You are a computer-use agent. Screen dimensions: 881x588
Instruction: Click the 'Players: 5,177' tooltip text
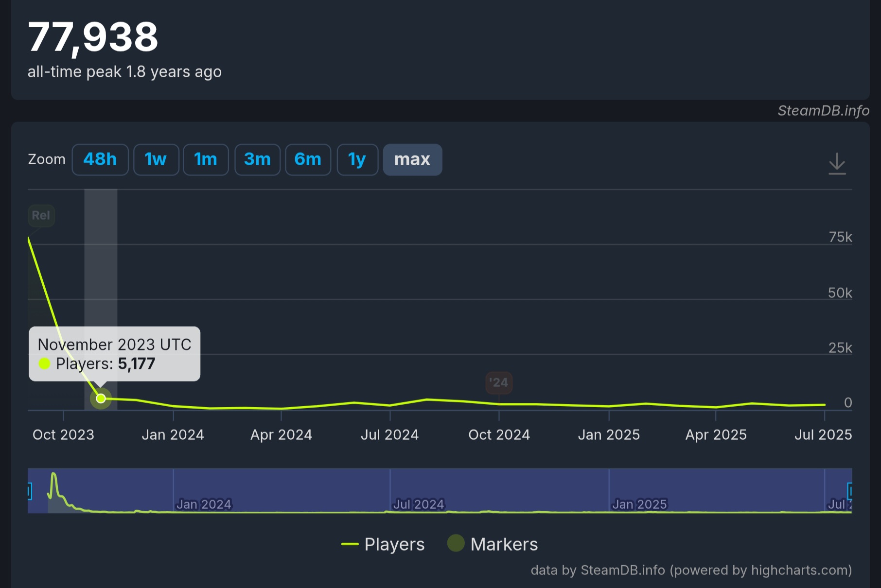(x=106, y=363)
